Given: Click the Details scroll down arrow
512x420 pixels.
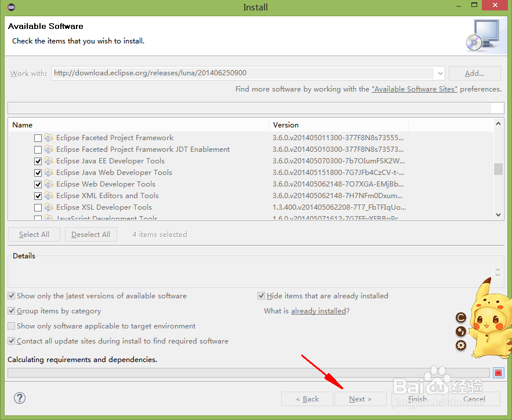Looking at the screenshot, I should (498, 275).
